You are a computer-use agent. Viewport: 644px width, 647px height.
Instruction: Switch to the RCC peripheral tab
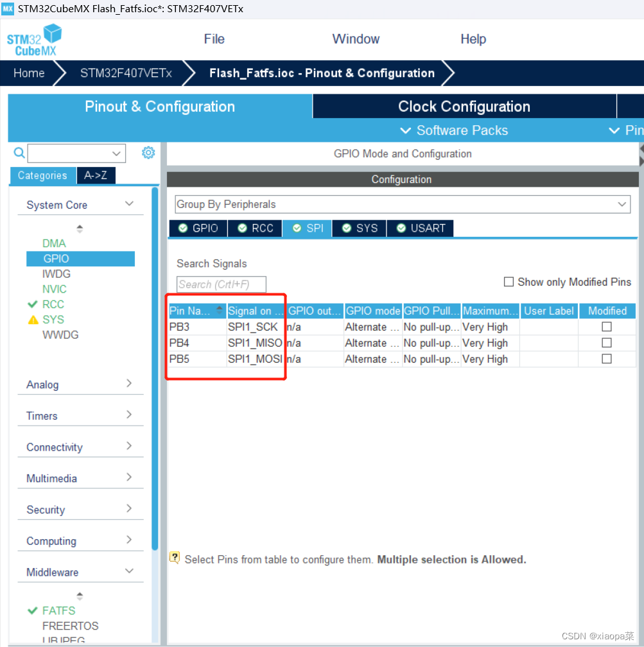tap(255, 229)
